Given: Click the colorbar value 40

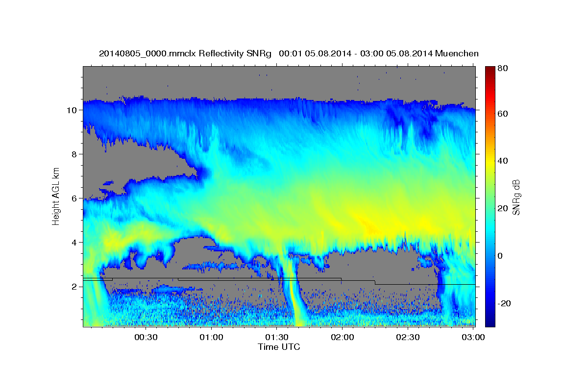Looking at the screenshot, I should pyautogui.click(x=503, y=161).
